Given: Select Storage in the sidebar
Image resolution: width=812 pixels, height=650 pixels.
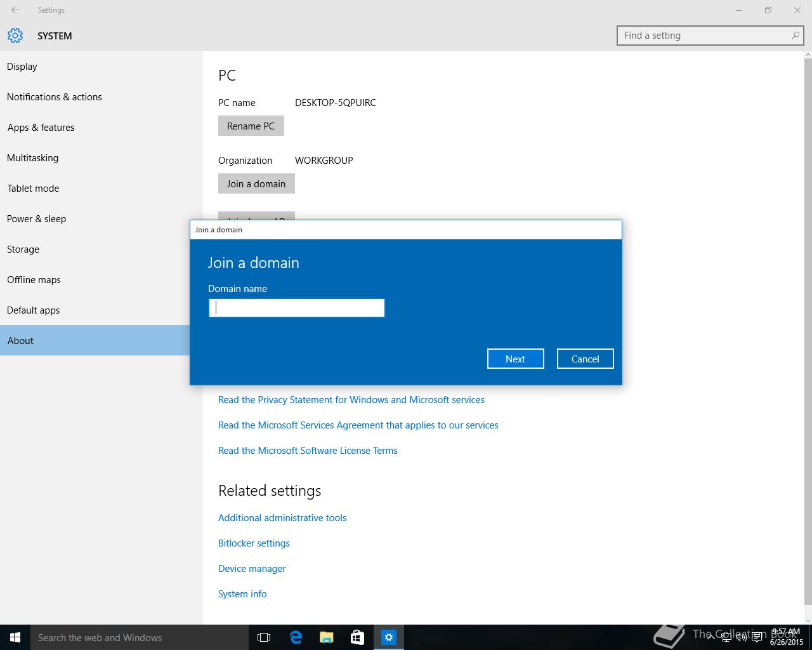Looking at the screenshot, I should click(23, 249).
